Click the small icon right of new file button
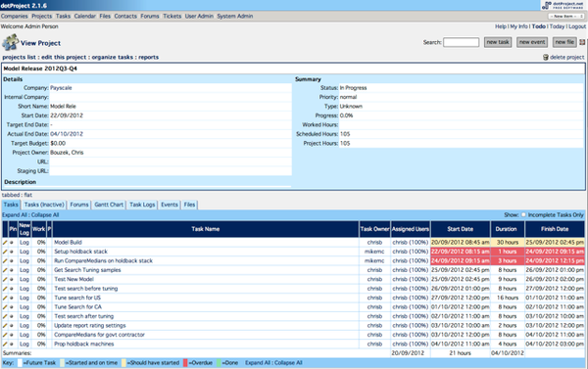588x369 pixels. point(582,42)
